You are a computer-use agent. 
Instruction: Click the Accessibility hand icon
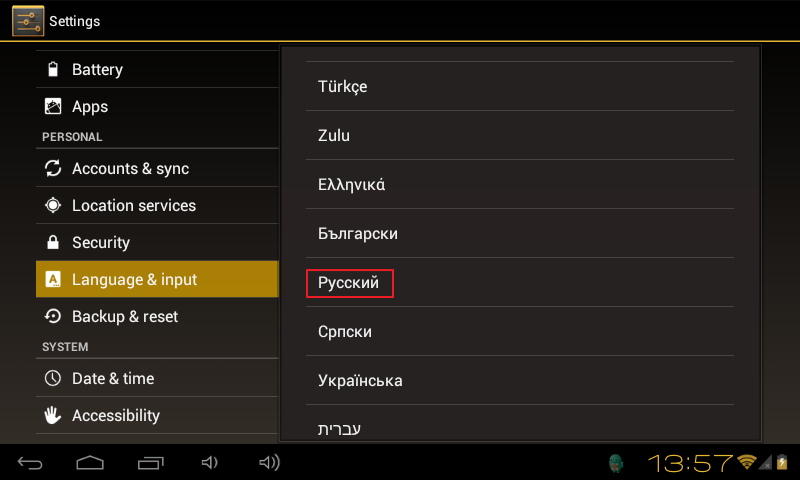tap(53, 415)
